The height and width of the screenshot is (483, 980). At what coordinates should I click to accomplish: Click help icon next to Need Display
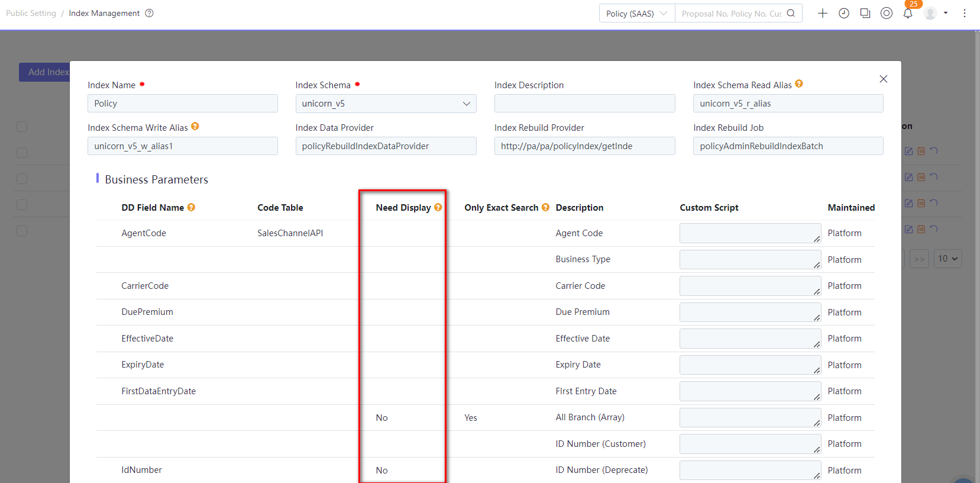tap(438, 207)
